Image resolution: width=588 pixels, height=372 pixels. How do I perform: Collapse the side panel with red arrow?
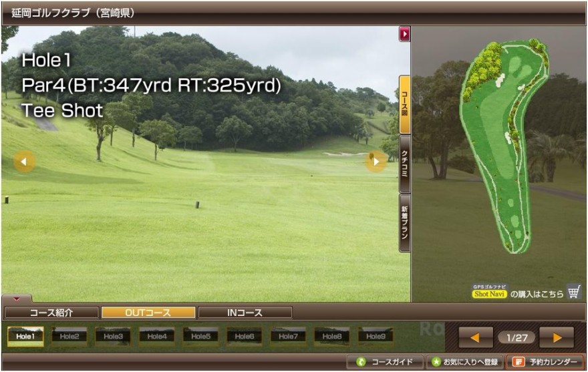pos(404,34)
